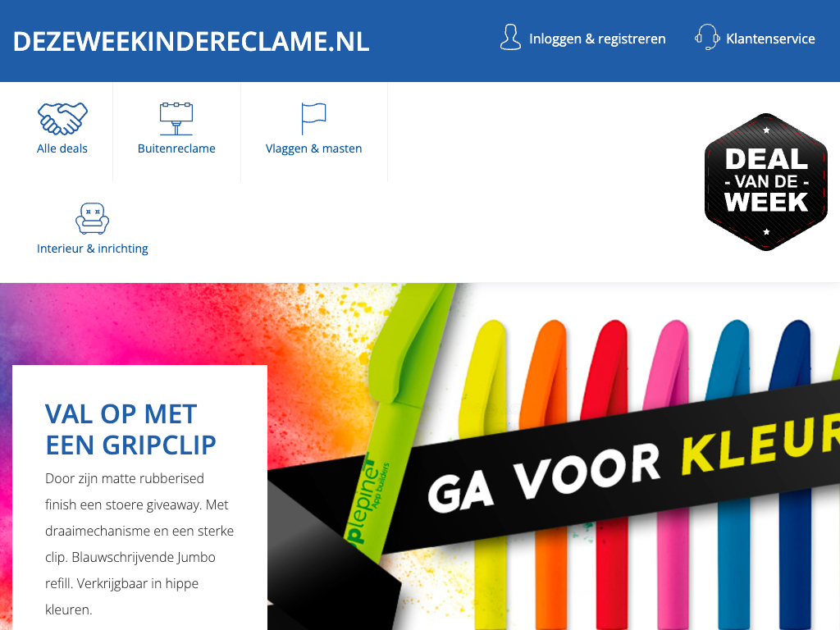
Task: Go to DEZEWEEKINDERECLAME.NL homepage logo
Action: click(191, 41)
